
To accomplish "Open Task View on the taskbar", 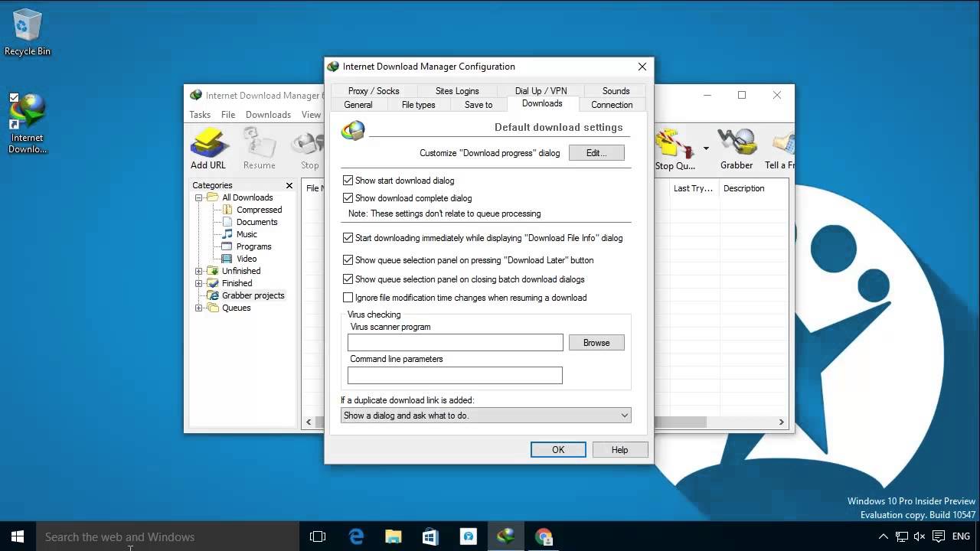I will pyautogui.click(x=318, y=536).
